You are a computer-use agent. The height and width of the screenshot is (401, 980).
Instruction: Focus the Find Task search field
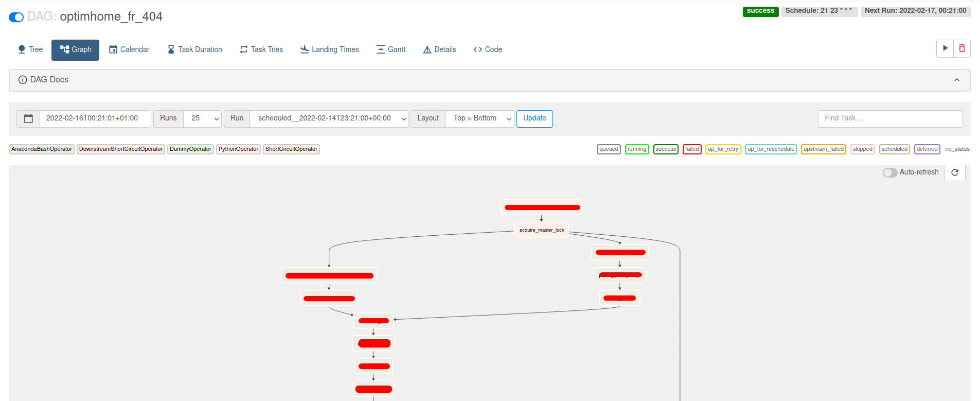pyautogui.click(x=890, y=118)
